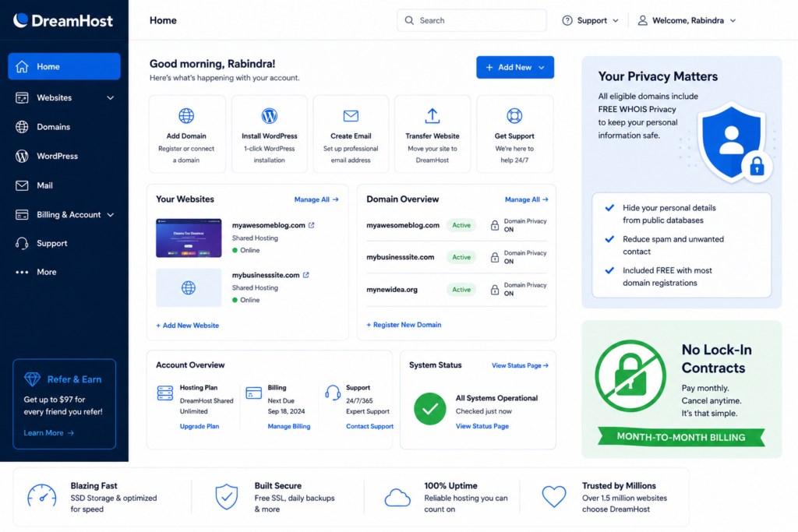Click Contact Support link

tap(370, 426)
